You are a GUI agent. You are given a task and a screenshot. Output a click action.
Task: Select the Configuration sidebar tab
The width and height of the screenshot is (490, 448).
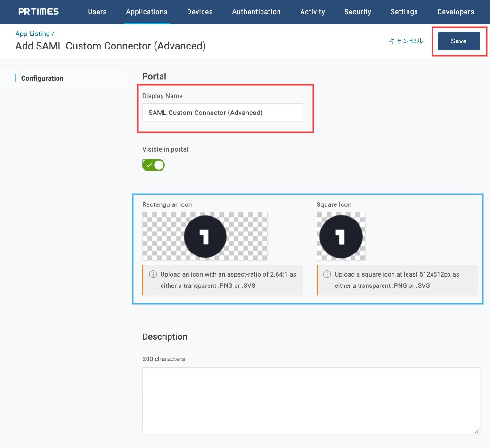pyautogui.click(x=42, y=78)
